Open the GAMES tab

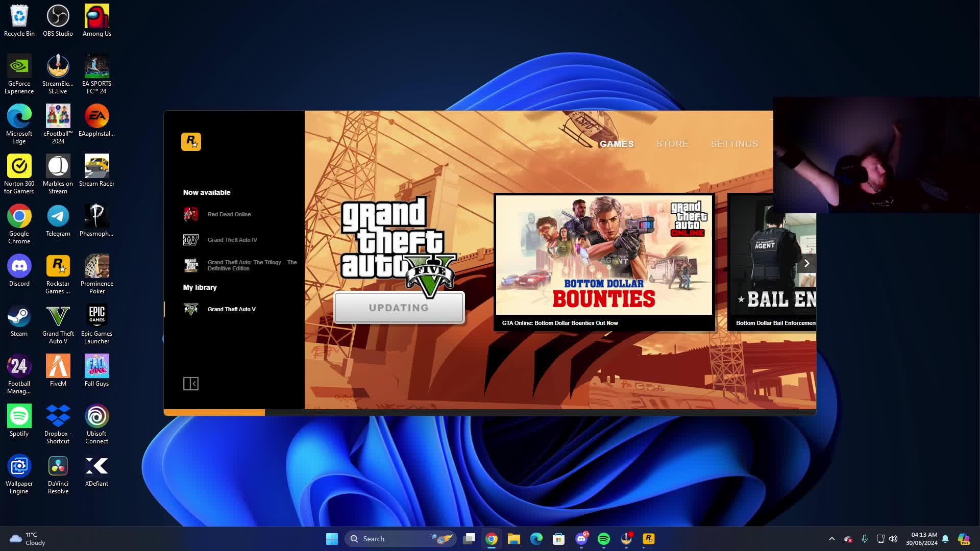tap(617, 144)
